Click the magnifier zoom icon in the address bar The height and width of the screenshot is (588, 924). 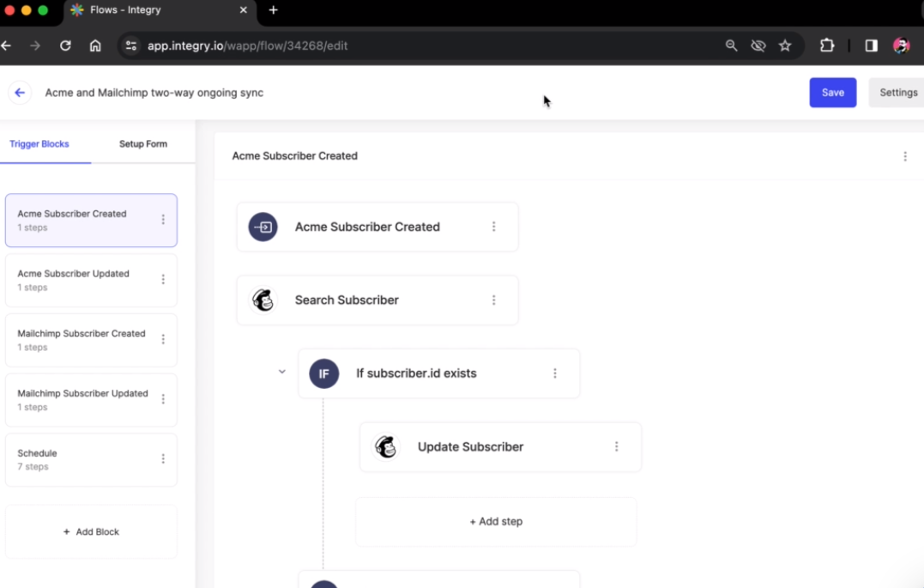click(731, 45)
